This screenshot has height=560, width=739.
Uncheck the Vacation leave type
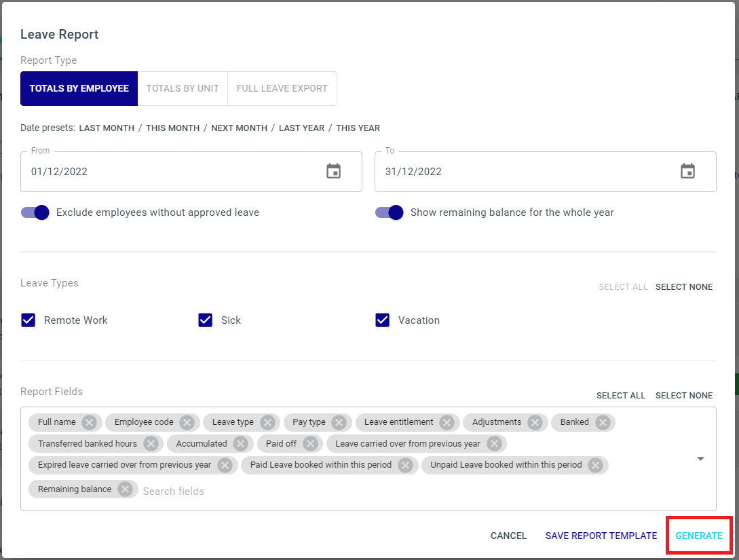(383, 320)
